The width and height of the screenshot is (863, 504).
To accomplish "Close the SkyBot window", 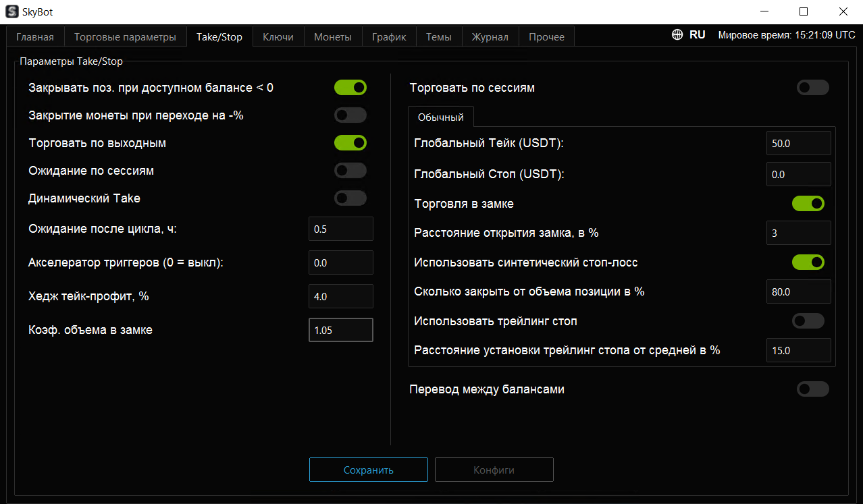I will [x=843, y=11].
